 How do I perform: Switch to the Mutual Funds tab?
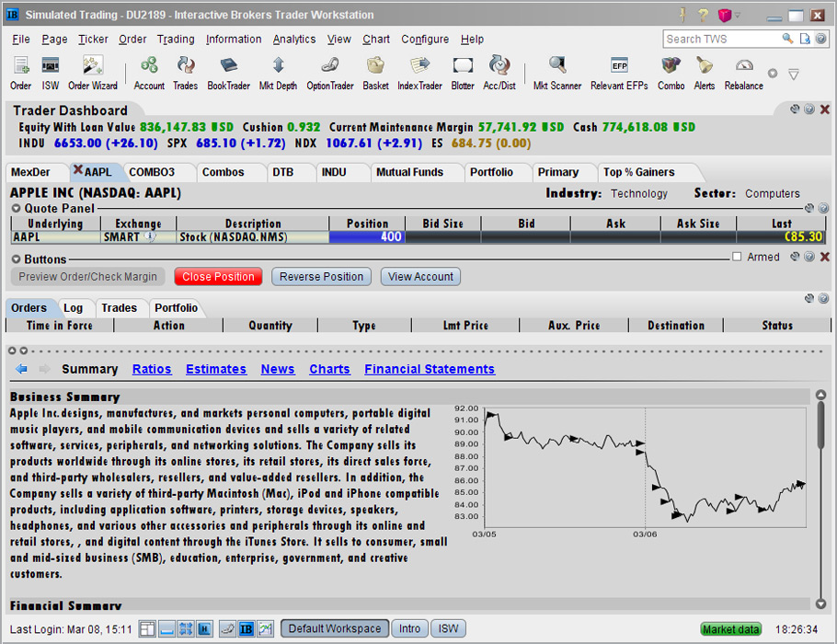(x=409, y=172)
